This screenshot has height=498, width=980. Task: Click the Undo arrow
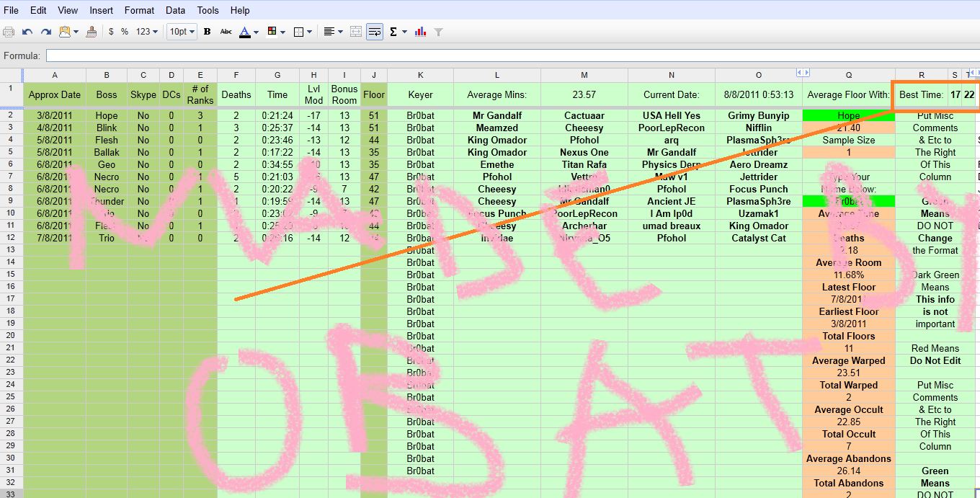(27, 32)
